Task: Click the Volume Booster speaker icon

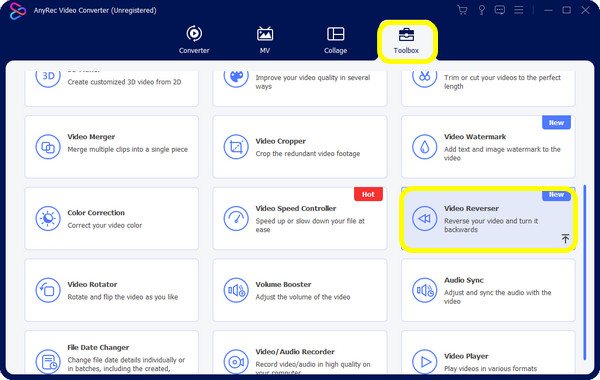Action: point(236,290)
